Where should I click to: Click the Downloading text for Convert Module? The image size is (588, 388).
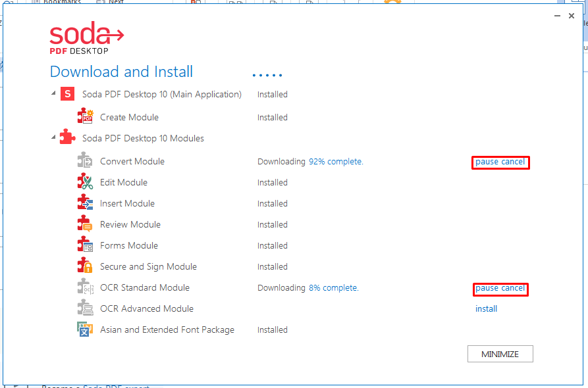pos(282,162)
